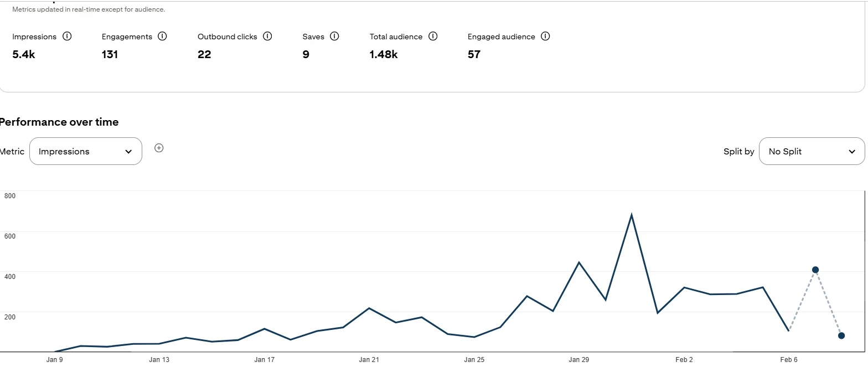Click the info icon beside Impressions
This screenshot has height=367, width=868.
pyautogui.click(x=67, y=37)
